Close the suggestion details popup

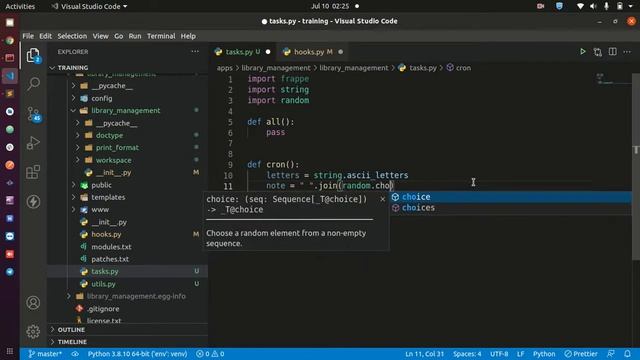coord(382,199)
